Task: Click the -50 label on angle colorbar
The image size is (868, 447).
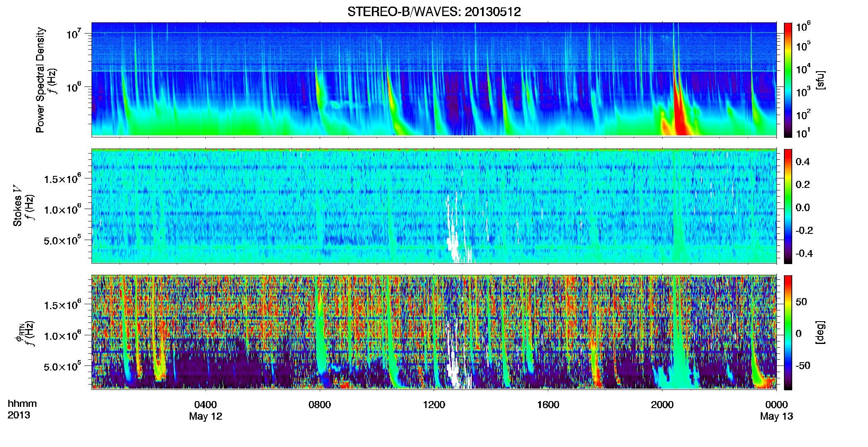Action: [x=803, y=366]
